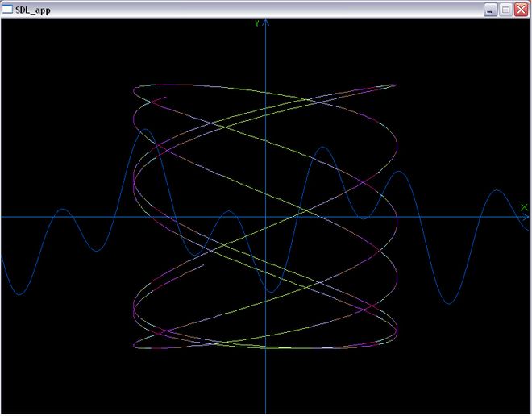Screen dimensions: 532x416
Task: Click the SDL_app title bar icon
Action: point(7,10)
